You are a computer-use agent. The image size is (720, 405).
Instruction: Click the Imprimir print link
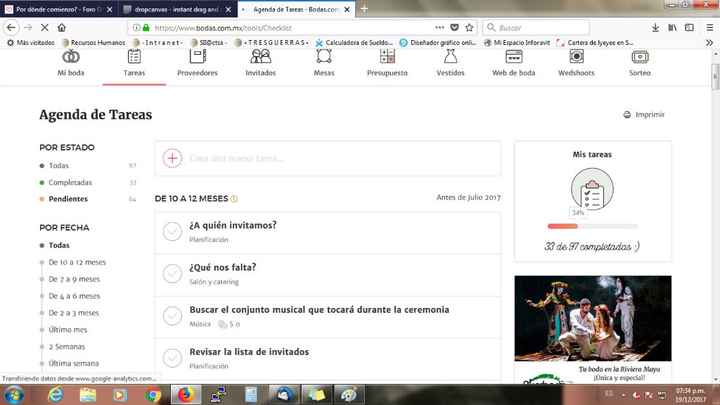tap(643, 115)
